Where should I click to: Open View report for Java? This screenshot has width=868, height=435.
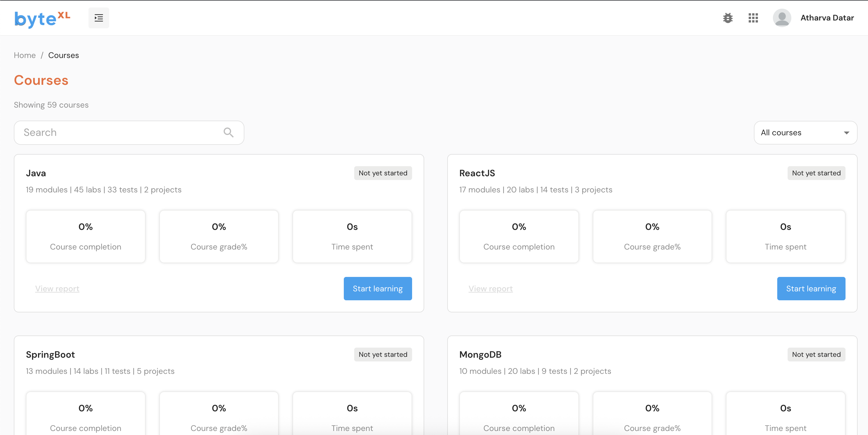(57, 289)
